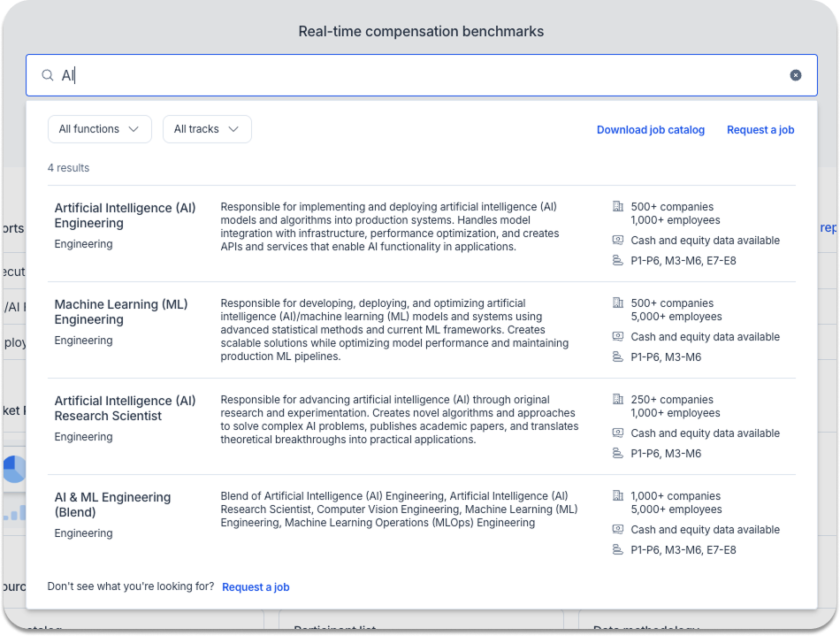Click cash data icon in AI Engineering row
The image size is (840, 636).
coord(618,240)
